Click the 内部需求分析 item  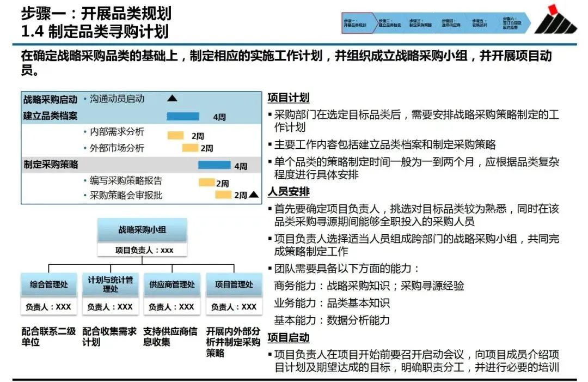click(x=117, y=132)
